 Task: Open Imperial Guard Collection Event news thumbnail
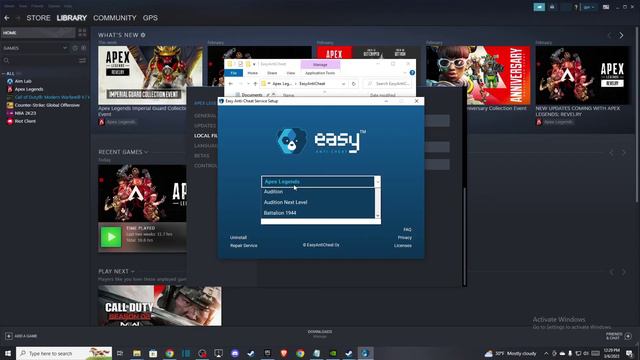coord(150,75)
